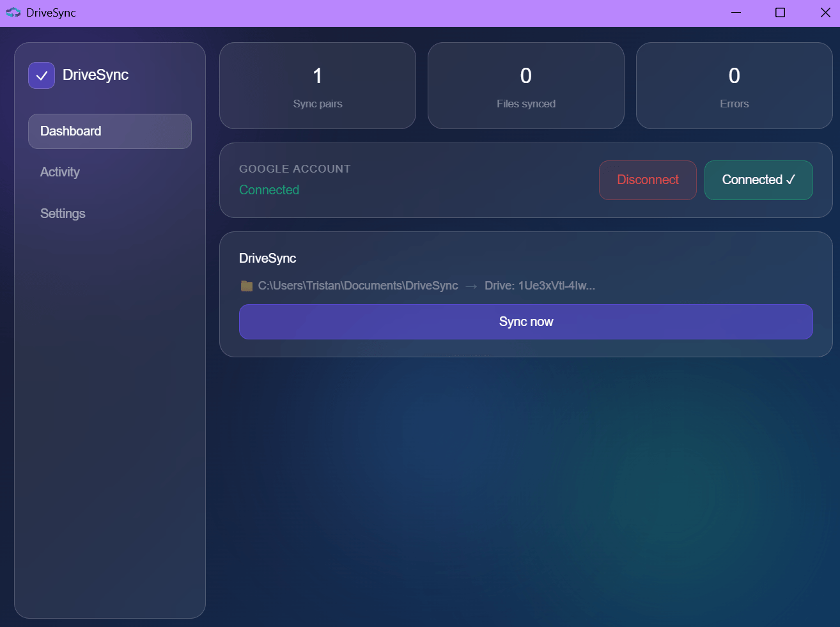Close the DriveSync window

[825, 13]
